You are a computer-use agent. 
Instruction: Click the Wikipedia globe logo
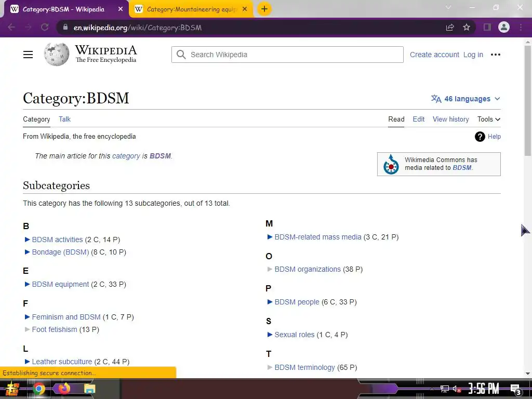click(x=56, y=54)
